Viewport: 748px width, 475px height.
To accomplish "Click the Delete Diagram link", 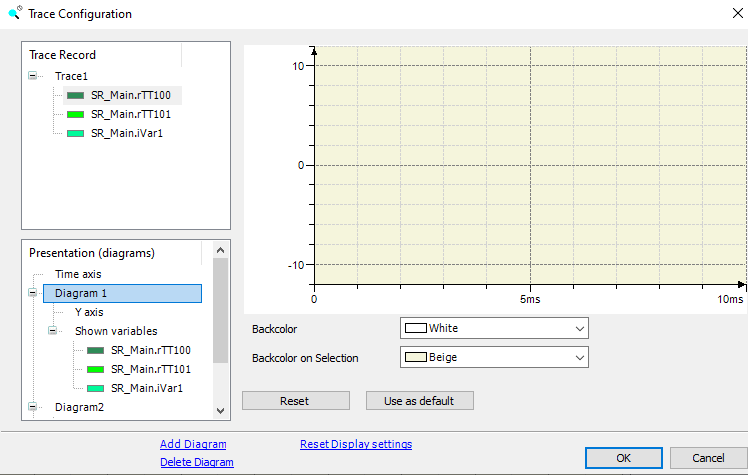I will click(196, 462).
